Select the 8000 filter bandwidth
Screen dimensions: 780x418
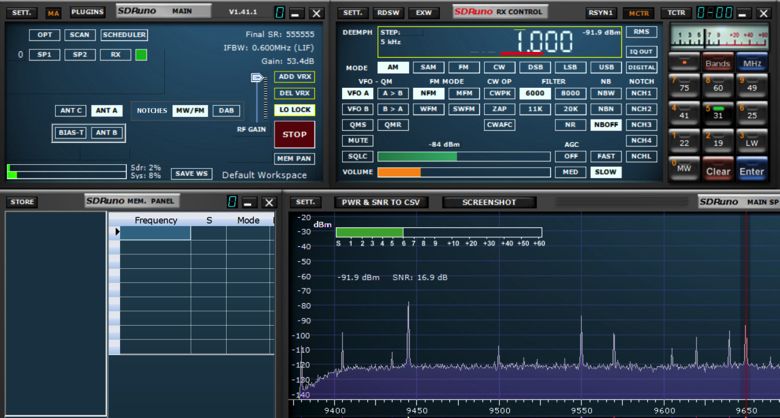pyautogui.click(x=571, y=93)
